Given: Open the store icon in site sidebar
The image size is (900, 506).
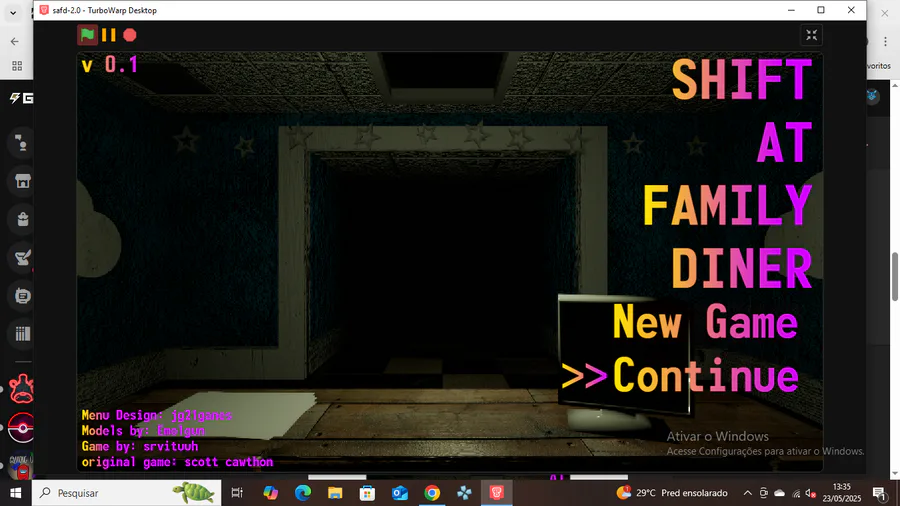Looking at the screenshot, I should [x=22, y=181].
